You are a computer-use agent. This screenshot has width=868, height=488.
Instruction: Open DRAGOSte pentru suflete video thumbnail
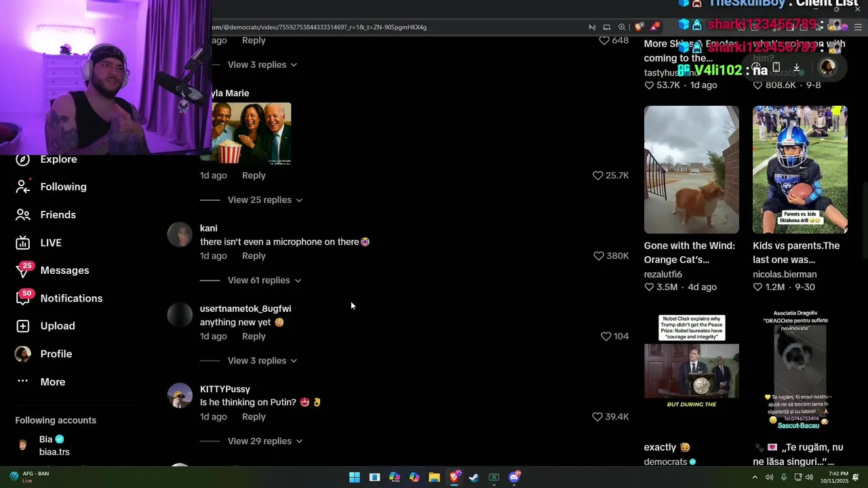click(x=800, y=371)
